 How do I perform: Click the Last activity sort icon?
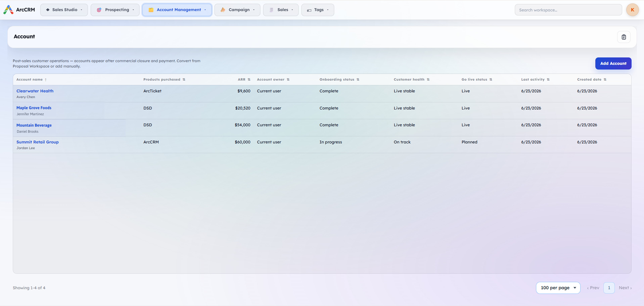pyautogui.click(x=548, y=79)
